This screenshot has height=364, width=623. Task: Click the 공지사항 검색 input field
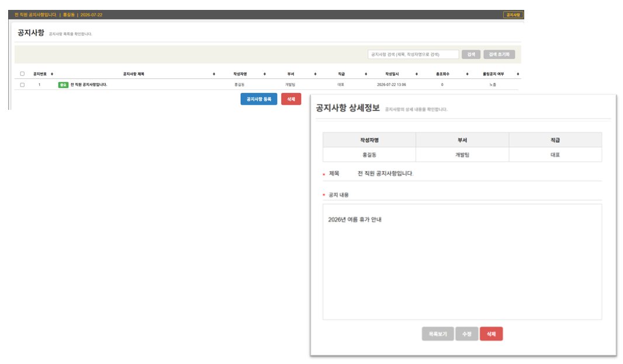(x=413, y=54)
